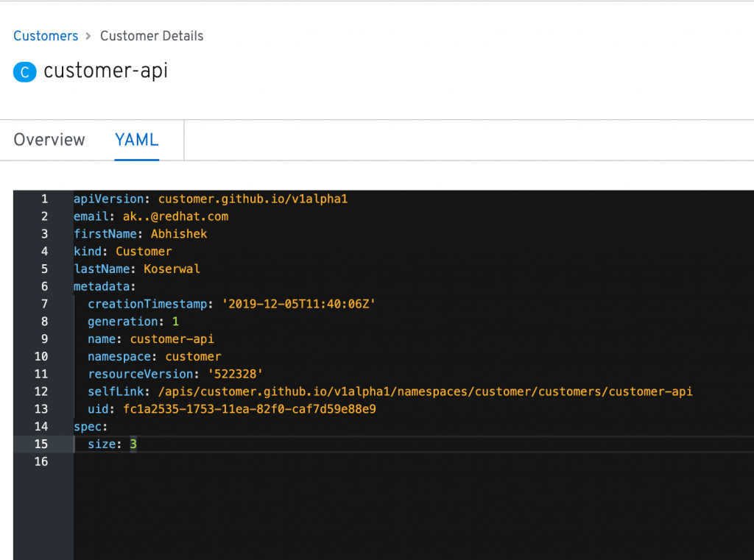Click the lastName value Koserwal

pyautogui.click(x=172, y=269)
